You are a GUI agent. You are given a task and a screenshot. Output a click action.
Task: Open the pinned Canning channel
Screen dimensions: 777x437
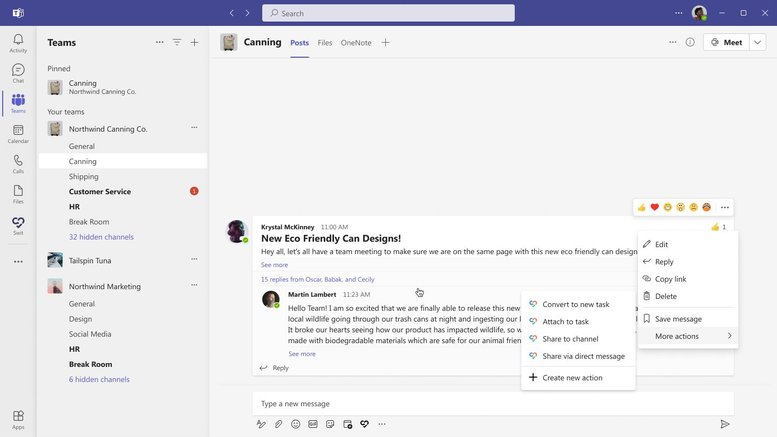[x=123, y=87]
